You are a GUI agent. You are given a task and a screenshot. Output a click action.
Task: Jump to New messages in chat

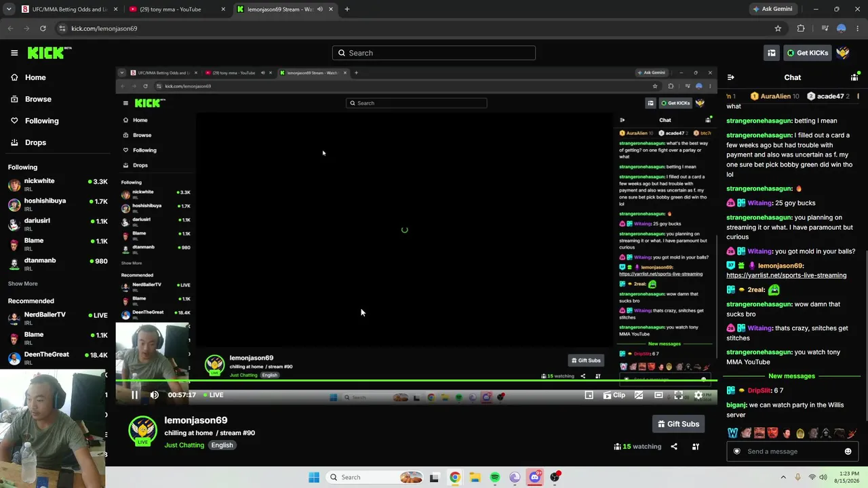791,376
